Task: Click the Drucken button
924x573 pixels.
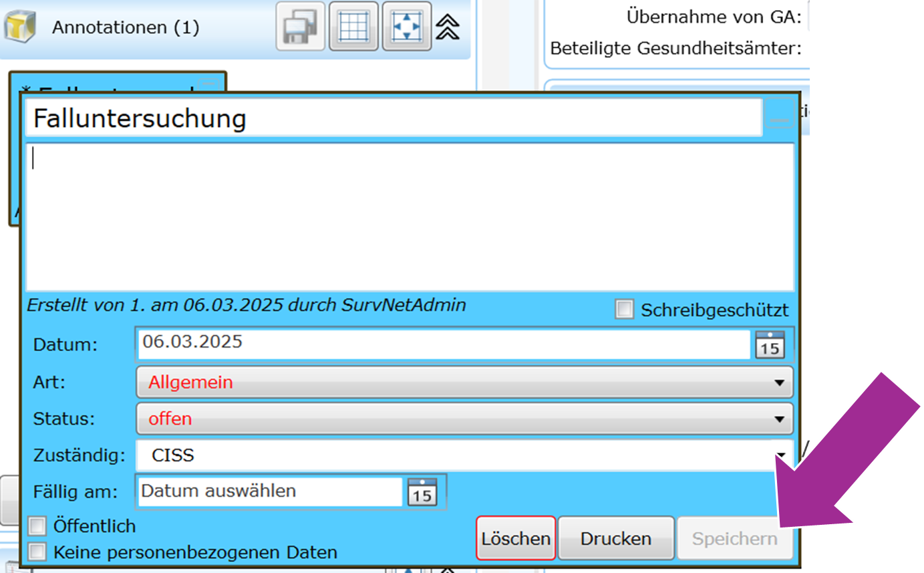Action: tap(615, 538)
